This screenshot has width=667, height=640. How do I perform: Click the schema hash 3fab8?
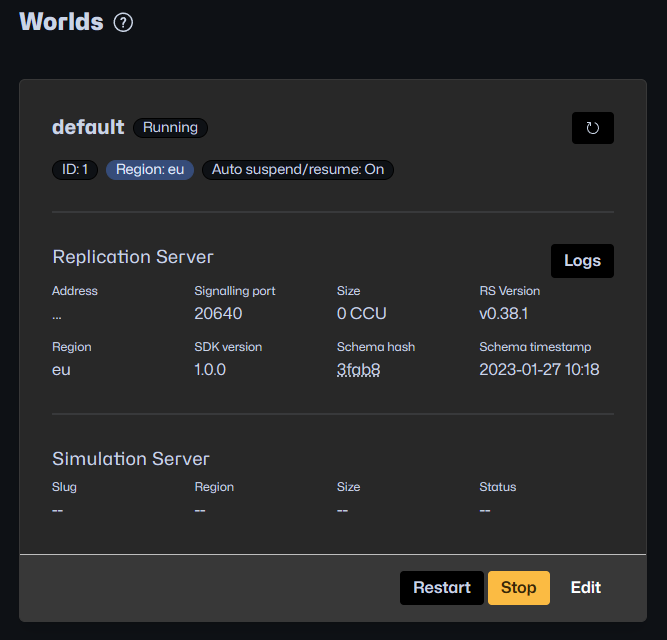358,370
